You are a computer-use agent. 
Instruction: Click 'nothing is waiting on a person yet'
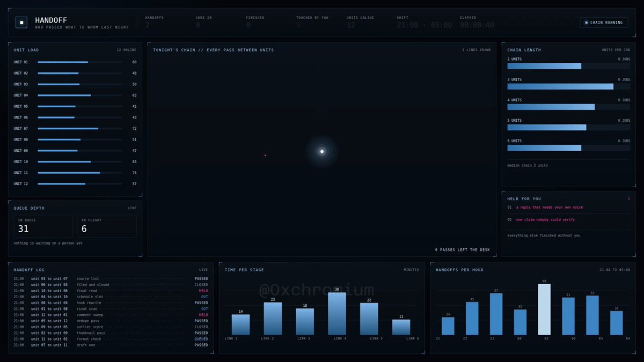point(48,243)
